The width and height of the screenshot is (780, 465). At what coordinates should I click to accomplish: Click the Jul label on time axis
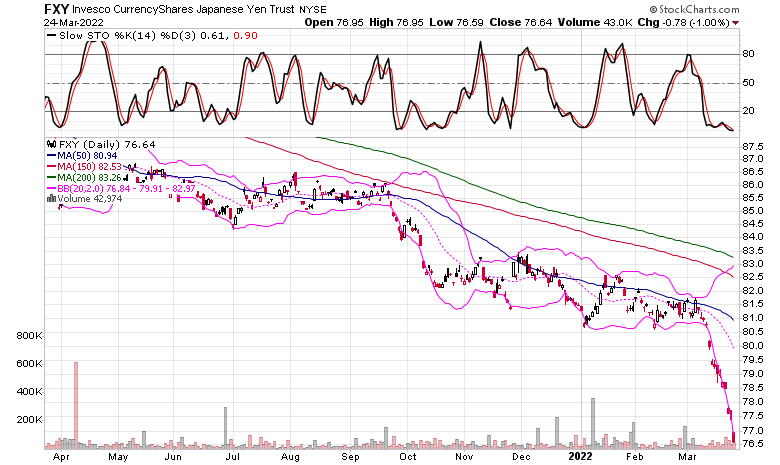pyautogui.click(x=232, y=457)
